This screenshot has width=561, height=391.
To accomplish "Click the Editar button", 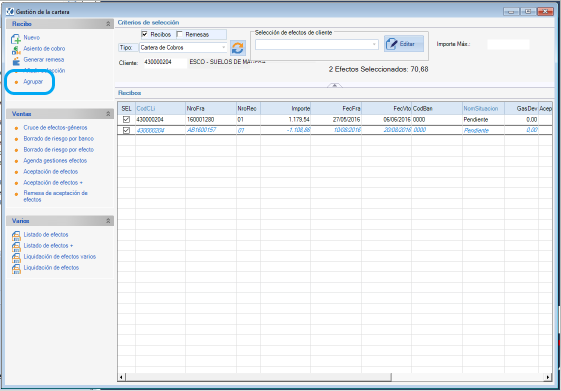I will pyautogui.click(x=404, y=44).
